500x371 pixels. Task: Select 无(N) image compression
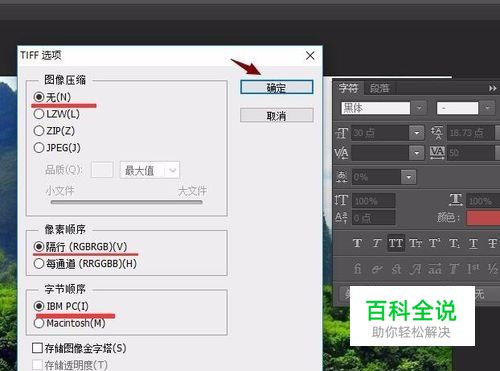52,97
